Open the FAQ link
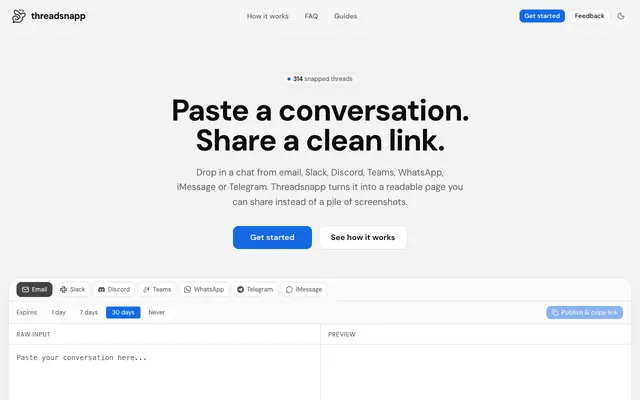Image resolution: width=640 pixels, height=400 pixels. coord(311,16)
